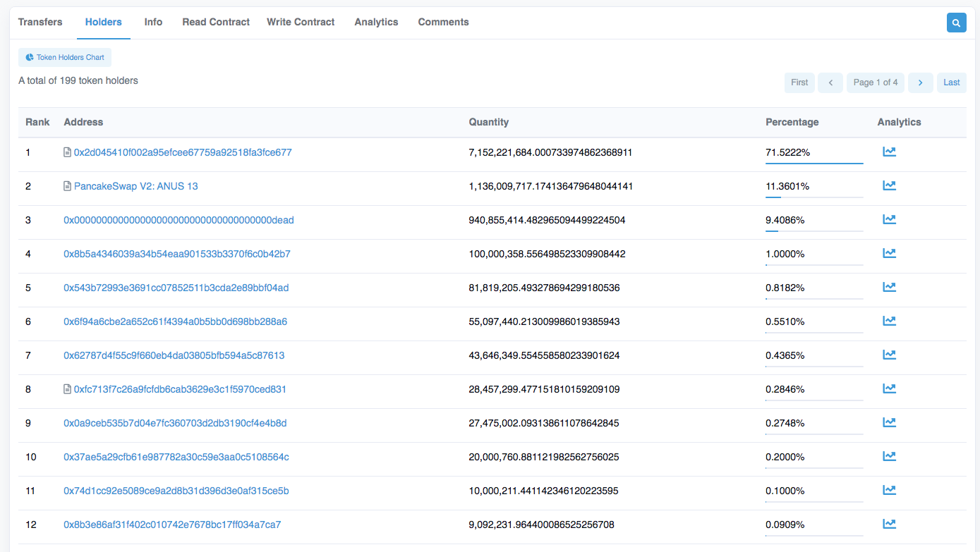Go to previous page with left chevron
The width and height of the screenshot is (980, 552).
point(830,82)
